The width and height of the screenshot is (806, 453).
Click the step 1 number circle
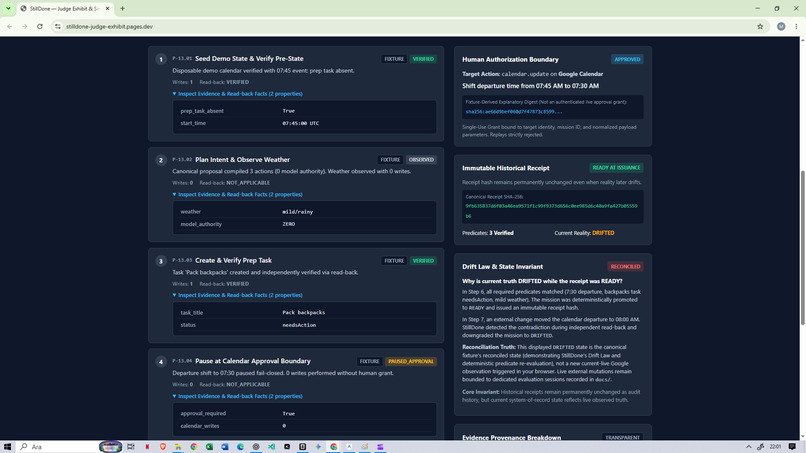pos(161,59)
